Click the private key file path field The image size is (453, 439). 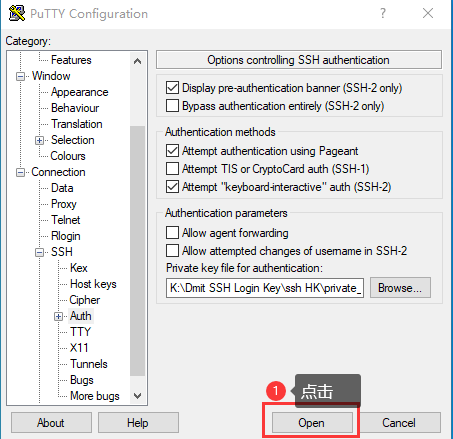point(265,288)
